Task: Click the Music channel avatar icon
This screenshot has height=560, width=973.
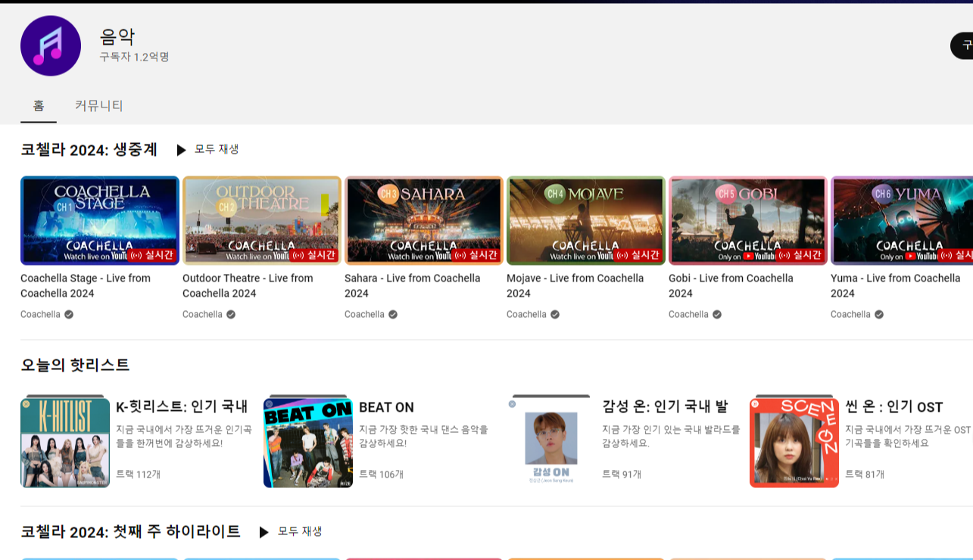Action: 51,45
